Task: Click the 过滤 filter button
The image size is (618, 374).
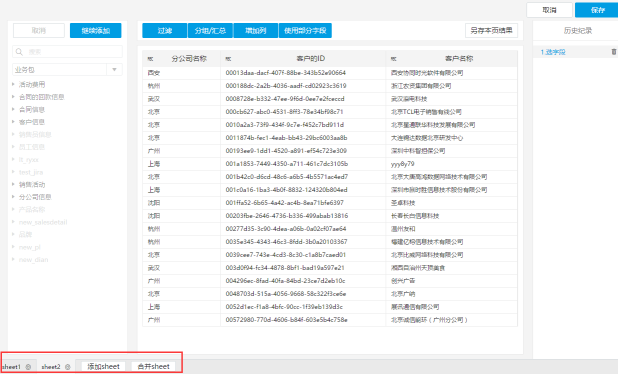Action: click(x=165, y=30)
